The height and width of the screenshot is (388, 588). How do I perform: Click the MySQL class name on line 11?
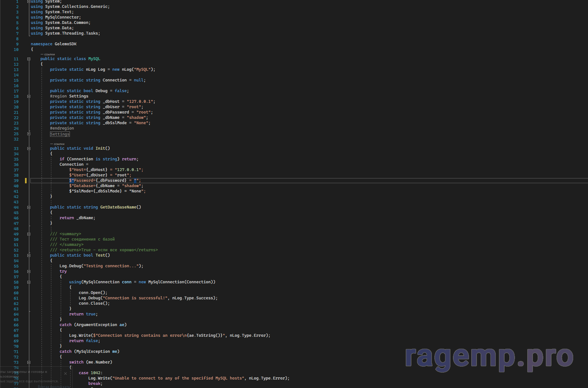point(94,59)
